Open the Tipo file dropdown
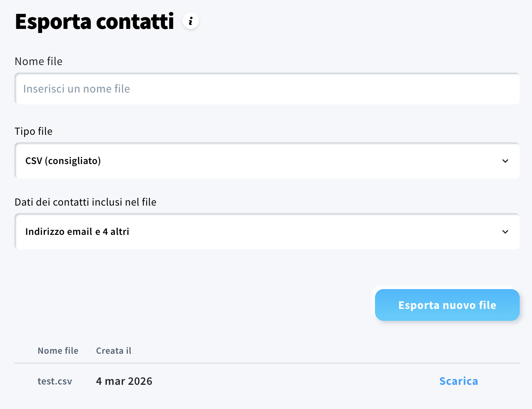Screen dimensions: 532x409 coord(267,161)
